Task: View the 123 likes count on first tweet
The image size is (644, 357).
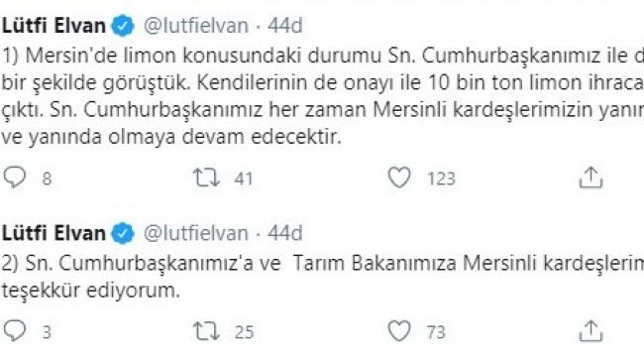Action: [x=442, y=178]
